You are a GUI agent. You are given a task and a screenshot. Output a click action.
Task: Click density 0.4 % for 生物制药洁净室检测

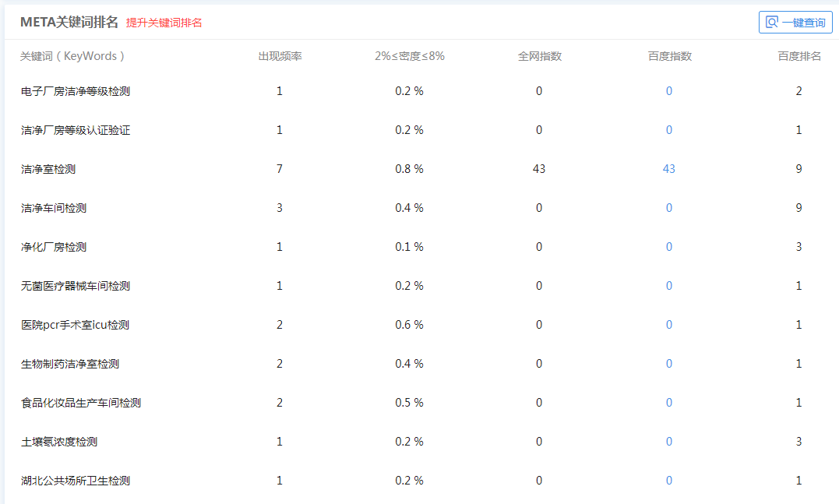(x=409, y=364)
